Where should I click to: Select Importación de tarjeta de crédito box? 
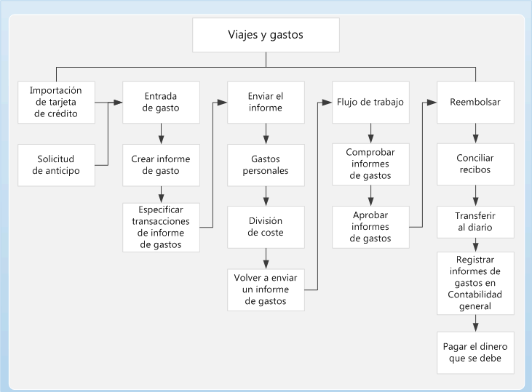[56, 102]
